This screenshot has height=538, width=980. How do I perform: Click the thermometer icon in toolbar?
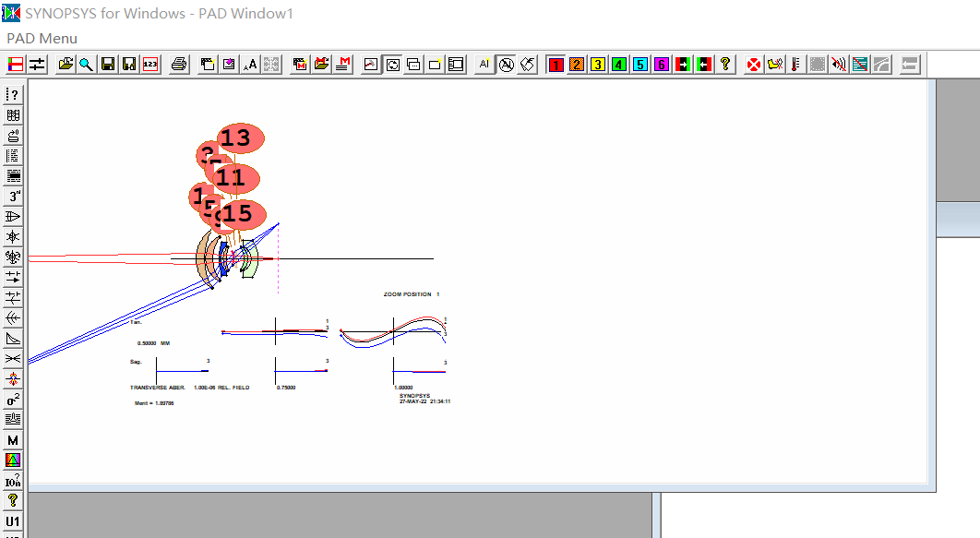point(795,65)
